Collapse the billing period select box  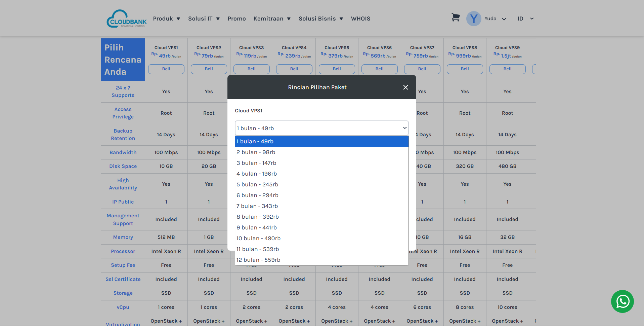(321, 128)
